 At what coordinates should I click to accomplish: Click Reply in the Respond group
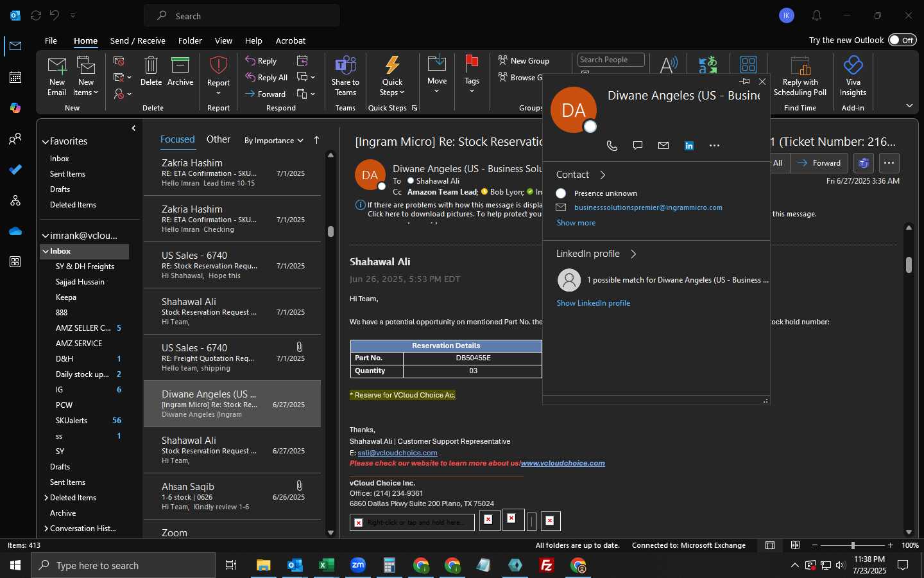(261, 60)
